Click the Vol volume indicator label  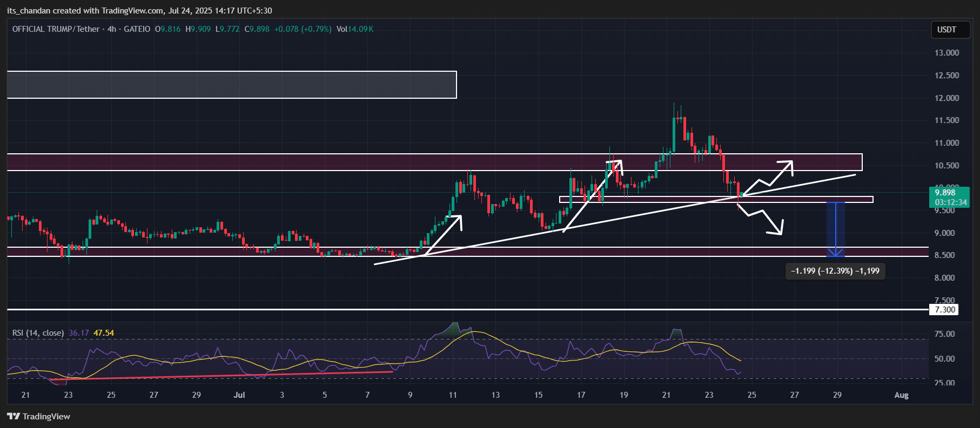click(x=341, y=29)
